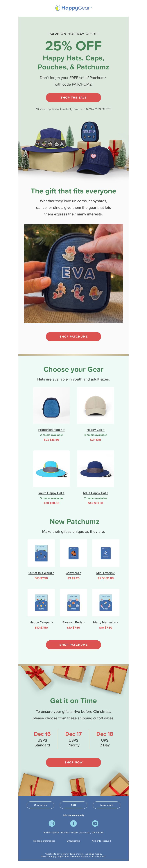The width and height of the screenshot is (147, 868).
Task: Select the Out of this World patch image
Action: 41,553
